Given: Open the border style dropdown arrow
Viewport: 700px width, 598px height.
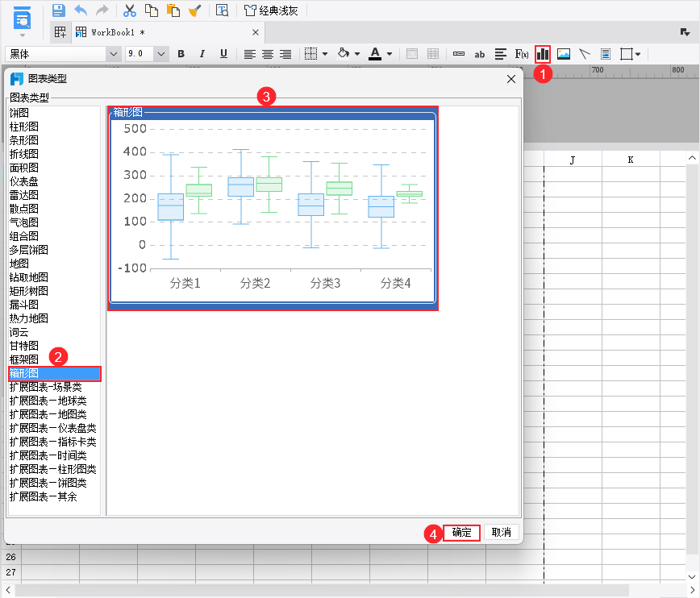Looking at the screenshot, I should [x=325, y=54].
